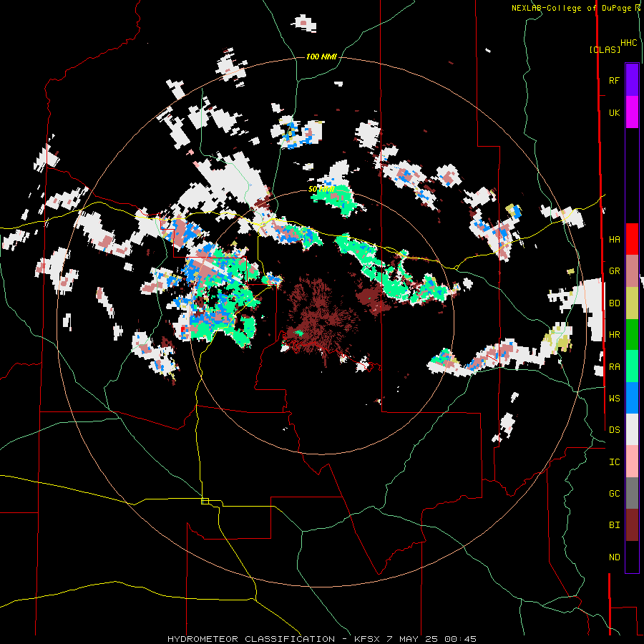Click the HA legend label text
This screenshot has height=644, width=644.
pos(614,240)
